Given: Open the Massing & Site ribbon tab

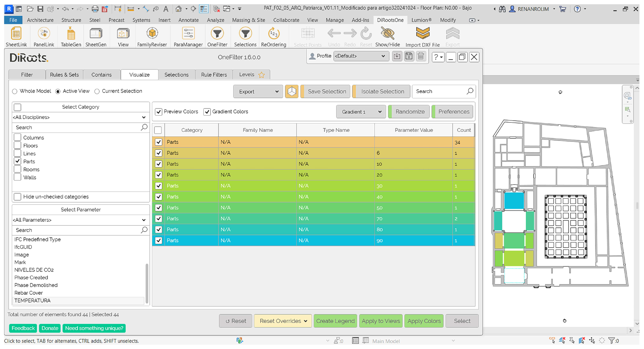Looking at the screenshot, I should click(x=248, y=20).
